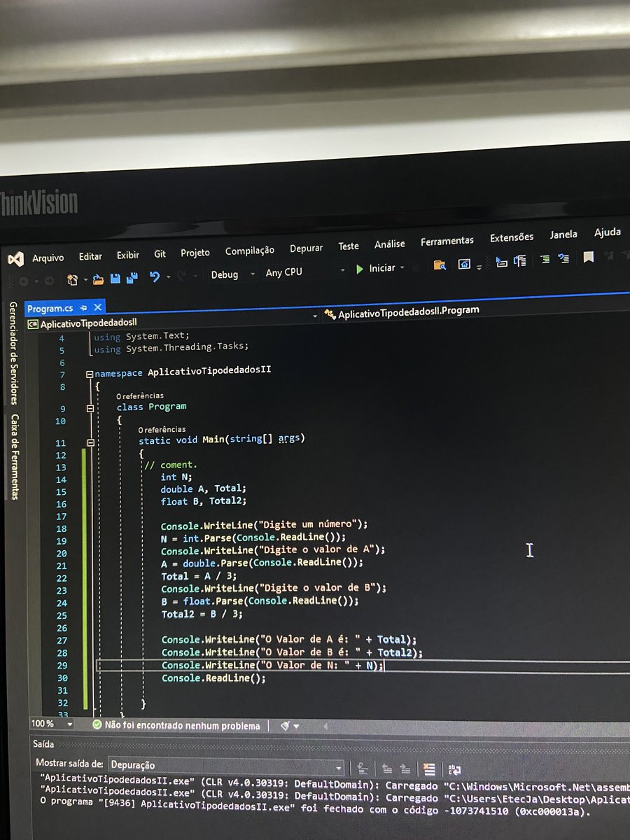Click the Open File folder icon
Screen dimensions: 630x840
pos(99,279)
